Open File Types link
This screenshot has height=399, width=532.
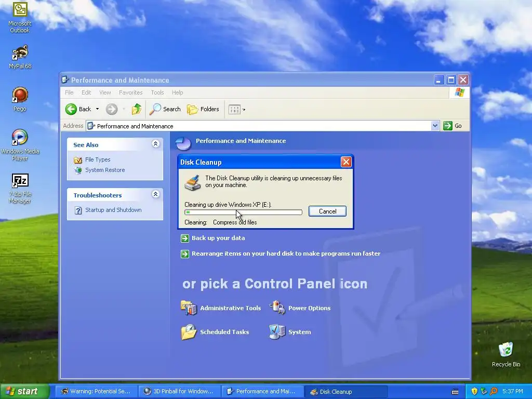coord(98,159)
